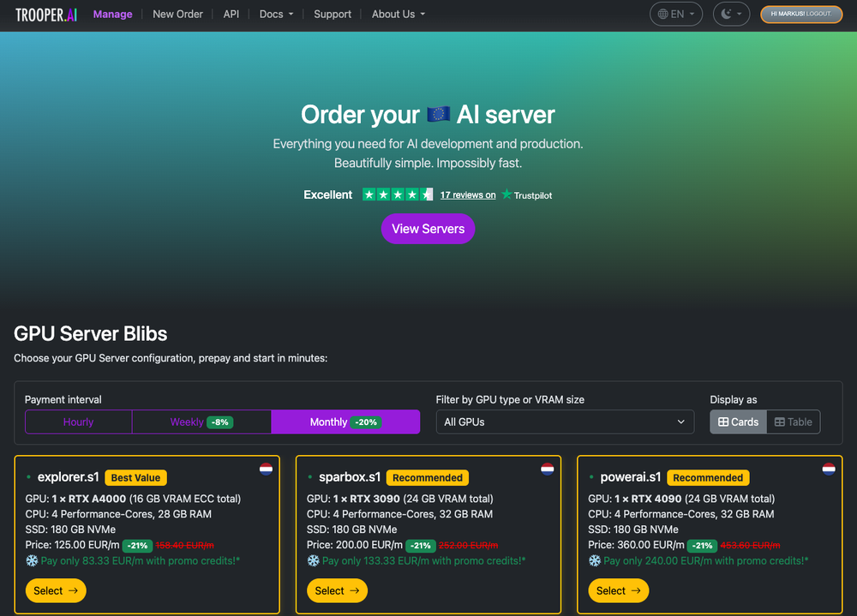Switch payment interval to Hourly
The width and height of the screenshot is (857, 616).
pos(78,422)
